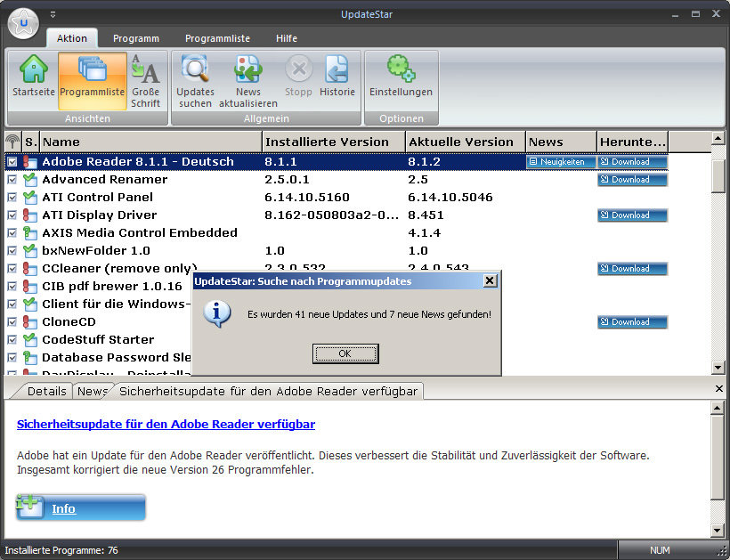Screen dimensions: 730x560
Task: Click bxNewFolder green check status icon
Action: (29, 250)
